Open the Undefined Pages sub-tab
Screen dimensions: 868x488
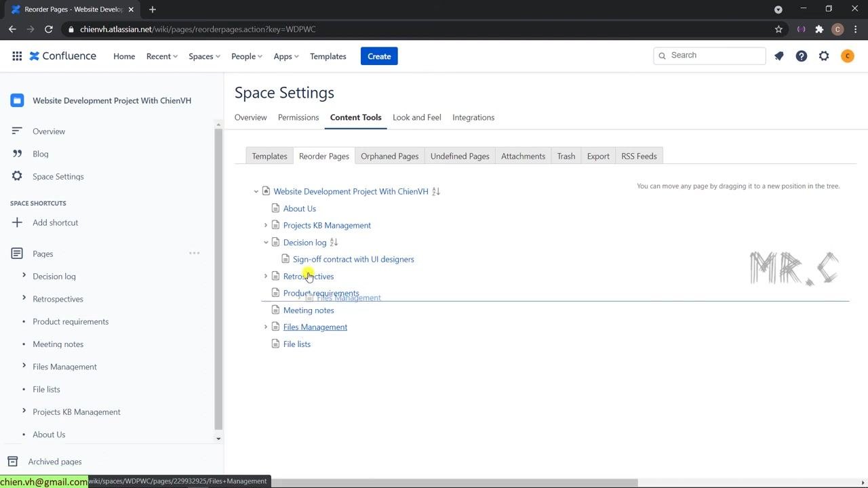click(x=460, y=156)
